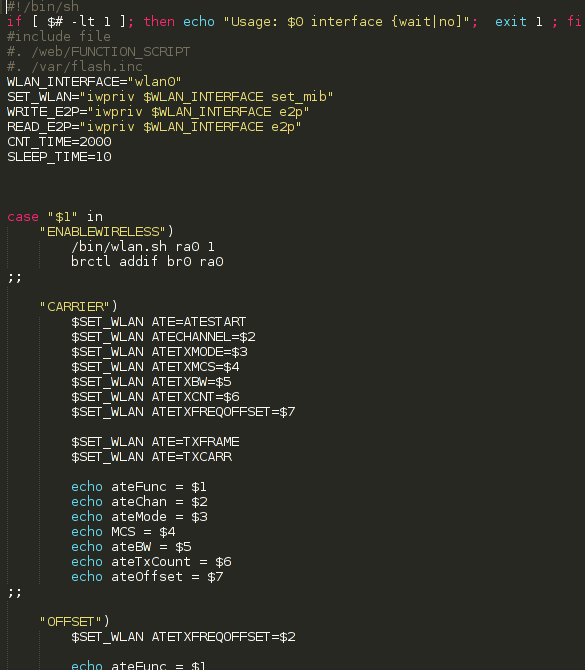Click the ATECHANNEL=$2 line
585x670 pixels.
point(163,337)
